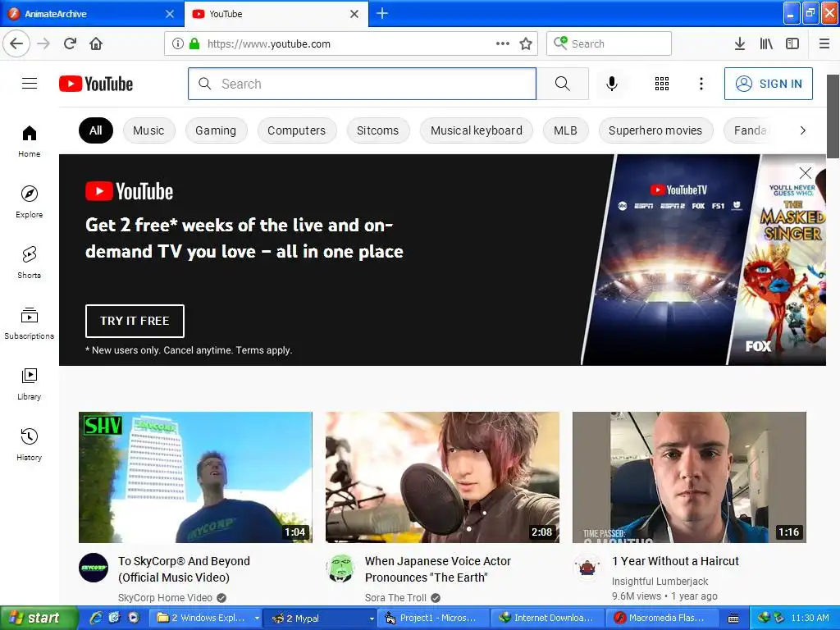
Task: Open Insightful Lumberjack channel name link
Action: [x=660, y=582]
